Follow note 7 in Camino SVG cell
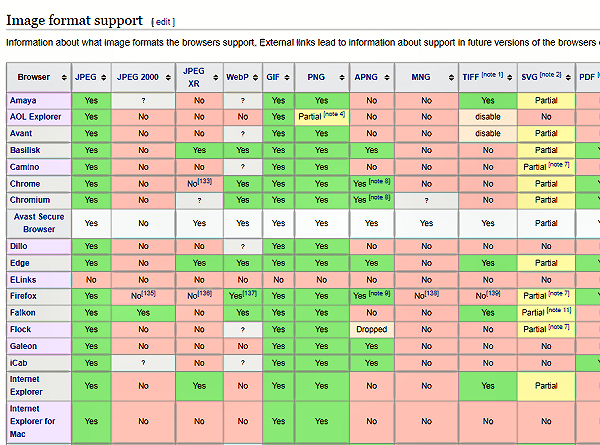The image size is (600, 445). click(x=559, y=165)
